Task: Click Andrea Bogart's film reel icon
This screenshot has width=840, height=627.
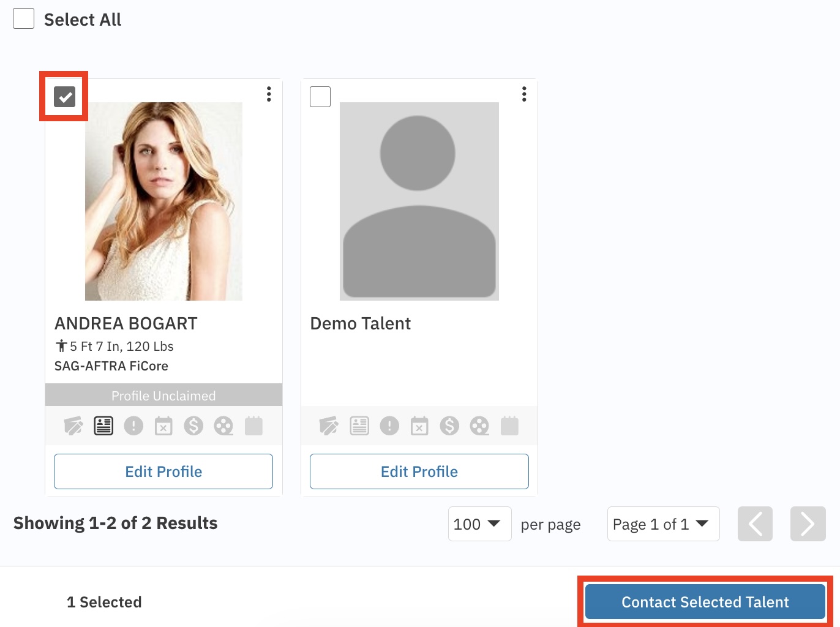Action: (223, 426)
